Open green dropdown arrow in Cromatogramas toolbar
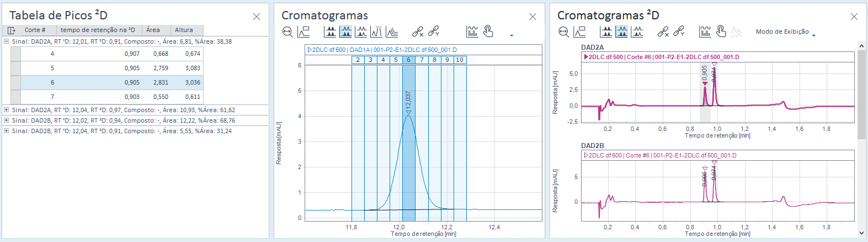This screenshot has height=242, width=868. tap(512, 35)
